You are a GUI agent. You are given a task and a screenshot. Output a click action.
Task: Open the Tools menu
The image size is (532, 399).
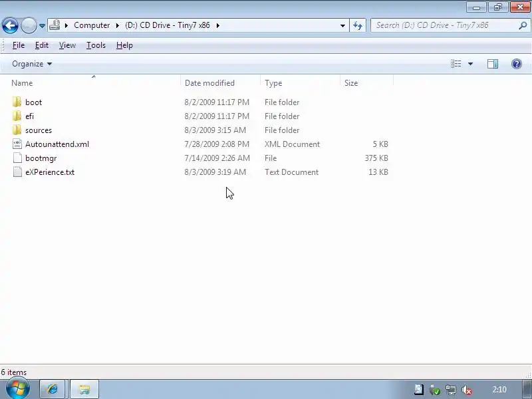tap(96, 45)
